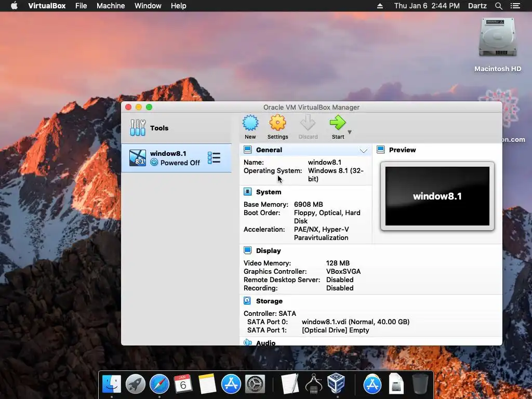Click the date and time in menu bar

(x=427, y=6)
